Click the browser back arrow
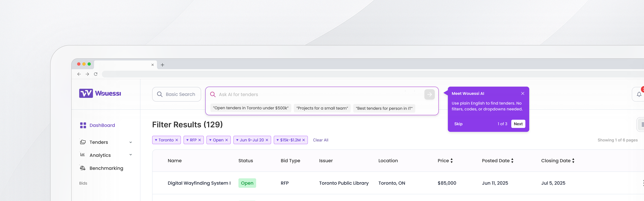This screenshot has width=644, height=201. coord(79,74)
